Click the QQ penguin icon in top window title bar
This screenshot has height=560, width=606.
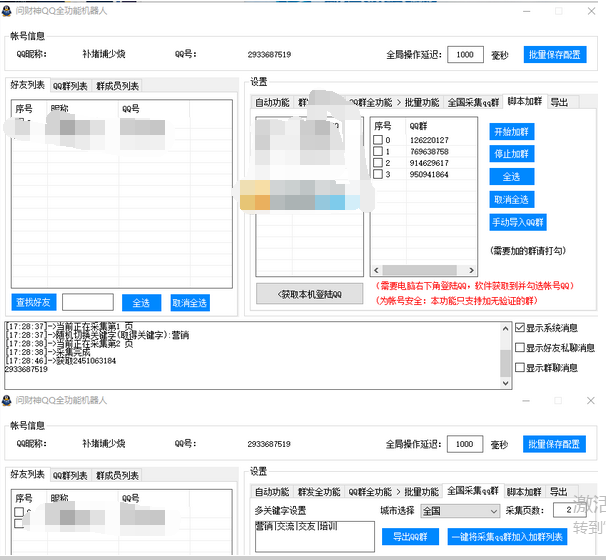click(7, 11)
